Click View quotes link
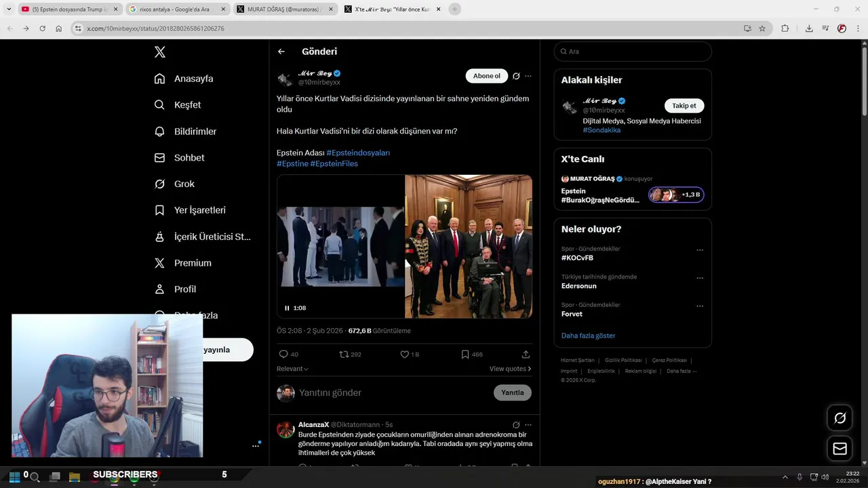Viewport: 868px width, 488px height. pos(510,369)
